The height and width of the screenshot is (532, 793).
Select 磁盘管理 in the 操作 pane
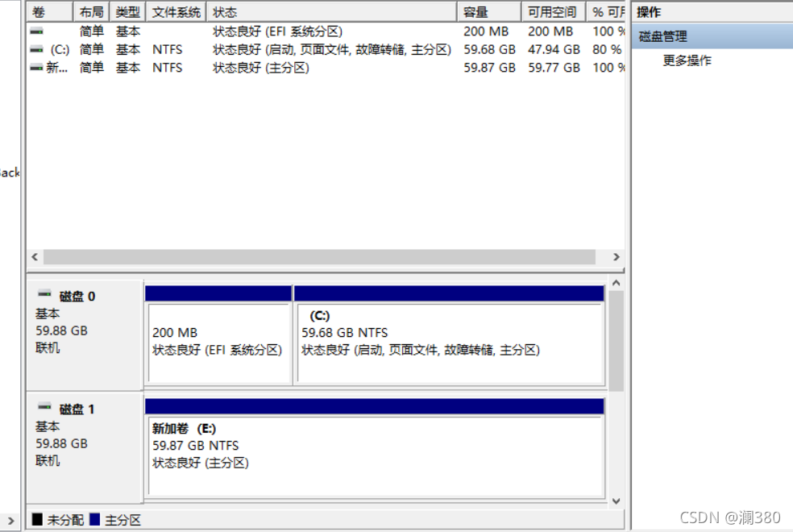[x=712, y=36]
